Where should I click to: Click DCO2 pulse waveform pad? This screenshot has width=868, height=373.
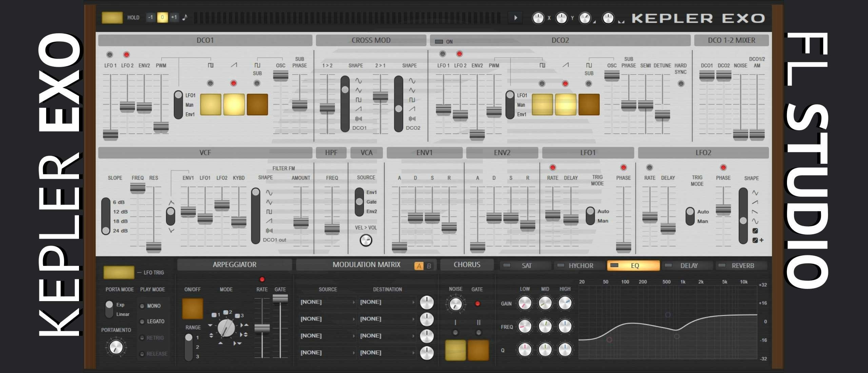(542, 105)
